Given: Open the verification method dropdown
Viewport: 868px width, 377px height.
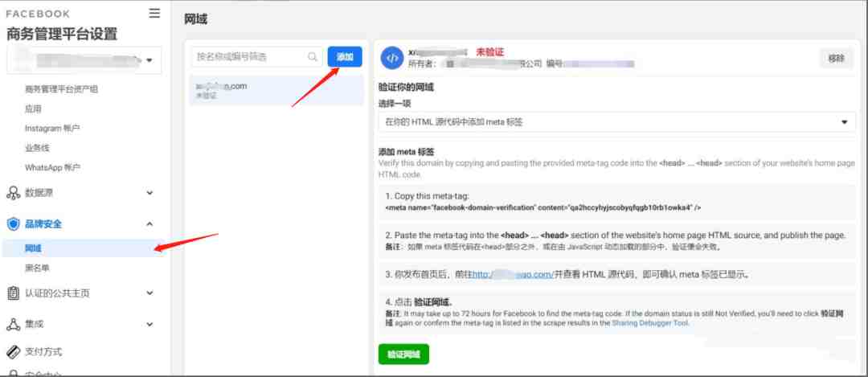Looking at the screenshot, I should tap(616, 122).
